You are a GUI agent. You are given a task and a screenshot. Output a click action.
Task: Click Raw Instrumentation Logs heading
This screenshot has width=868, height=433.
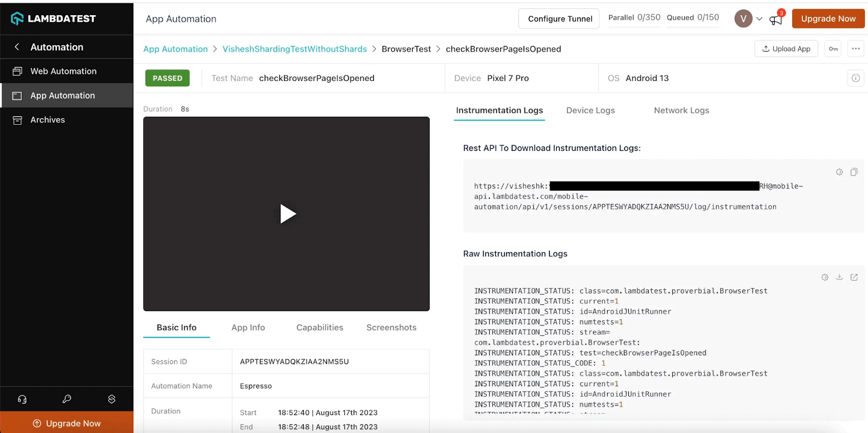click(515, 253)
